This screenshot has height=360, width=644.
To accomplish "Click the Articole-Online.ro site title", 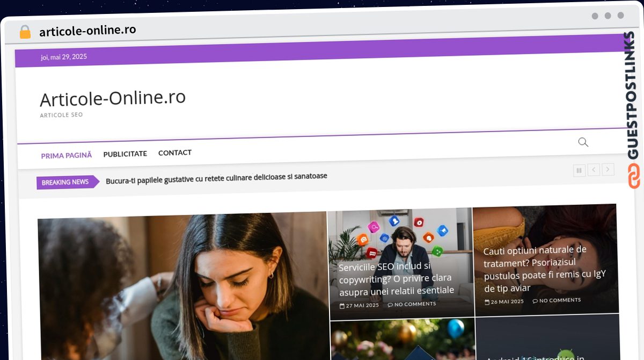I will coord(113,98).
